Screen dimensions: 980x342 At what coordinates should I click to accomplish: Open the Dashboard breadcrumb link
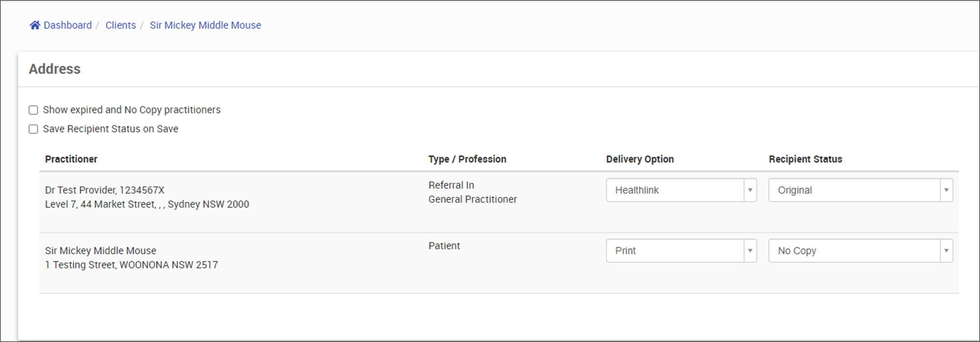pos(68,25)
